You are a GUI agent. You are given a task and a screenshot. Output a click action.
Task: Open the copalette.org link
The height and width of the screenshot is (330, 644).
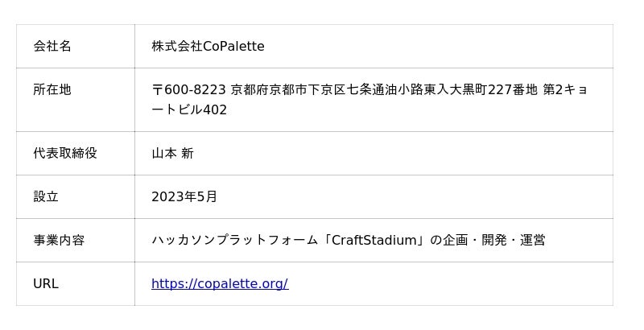pos(219,283)
